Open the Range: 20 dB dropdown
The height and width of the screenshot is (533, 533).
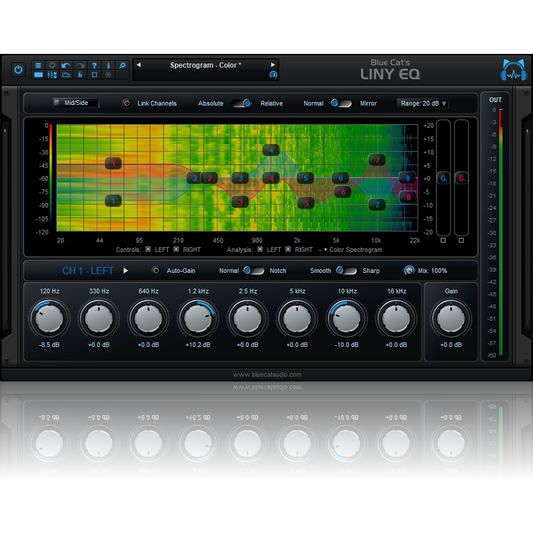423,103
